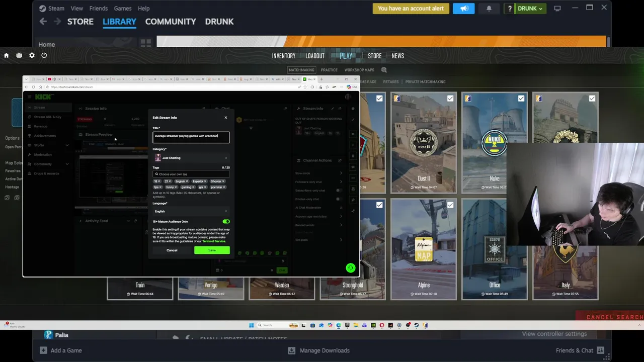The image size is (644, 362).
Task: Open the Language dropdown showing English
Action: pos(191,211)
